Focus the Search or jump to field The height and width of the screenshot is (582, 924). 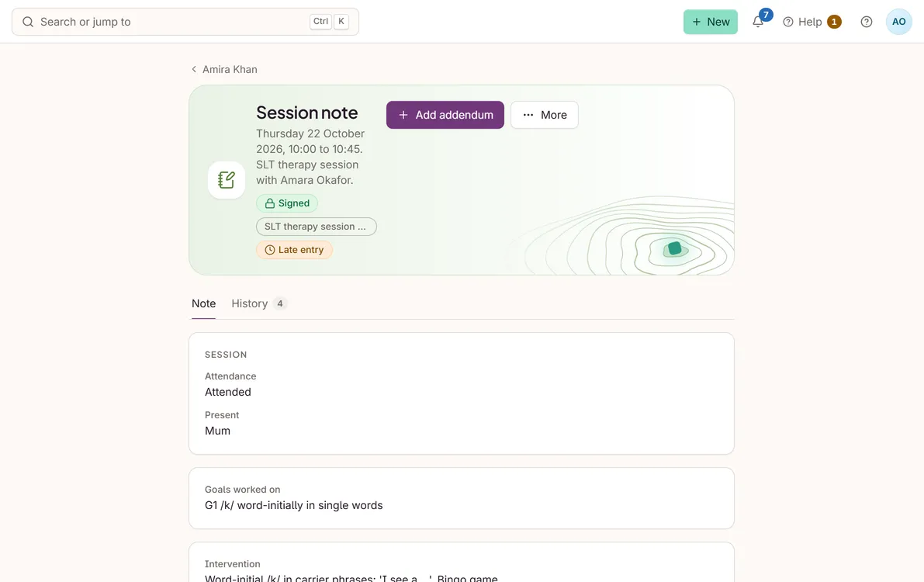(x=185, y=22)
